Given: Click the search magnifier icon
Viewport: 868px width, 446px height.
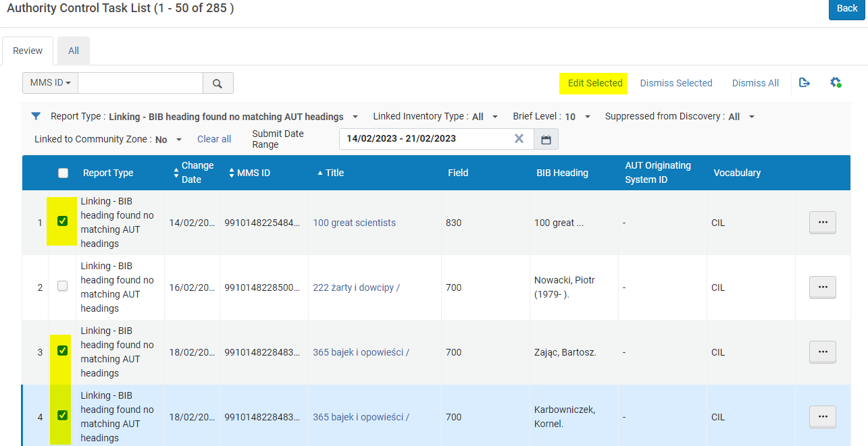Looking at the screenshot, I should [x=218, y=83].
